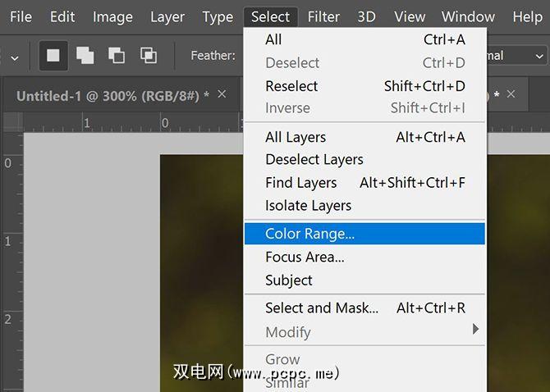Open the Filter menu
Image resolution: width=550 pixels, height=392 pixels.
tap(323, 16)
